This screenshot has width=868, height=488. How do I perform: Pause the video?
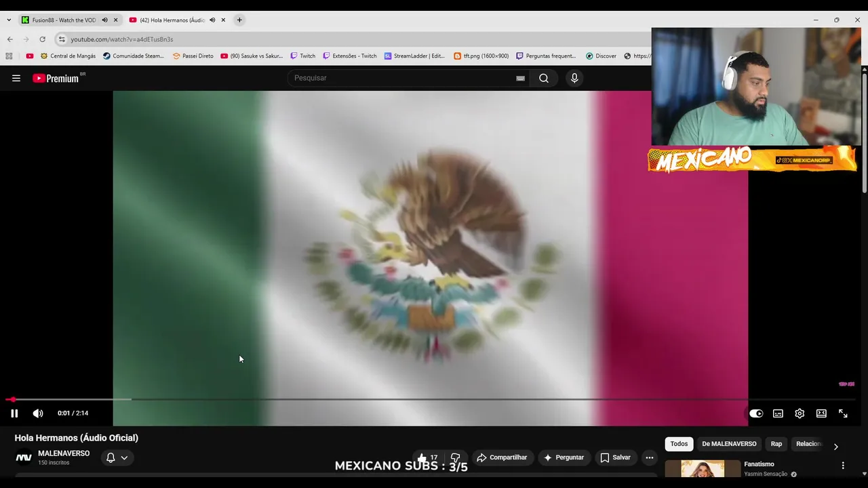coord(14,413)
